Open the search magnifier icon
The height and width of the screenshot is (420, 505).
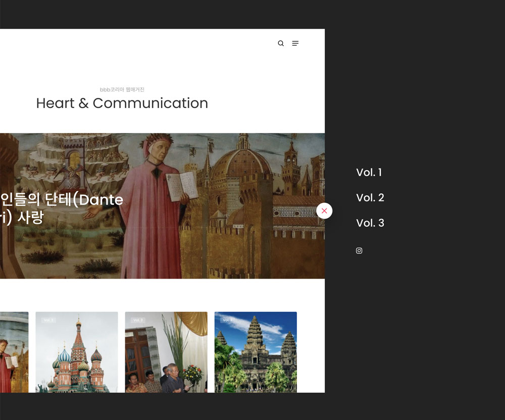click(281, 43)
